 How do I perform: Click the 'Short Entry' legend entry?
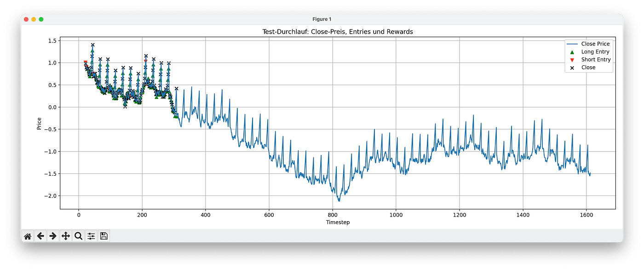coord(596,60)
